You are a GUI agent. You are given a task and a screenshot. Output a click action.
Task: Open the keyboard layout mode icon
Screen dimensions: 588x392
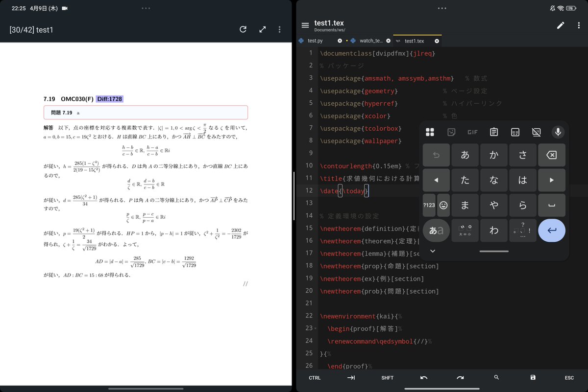515,132
